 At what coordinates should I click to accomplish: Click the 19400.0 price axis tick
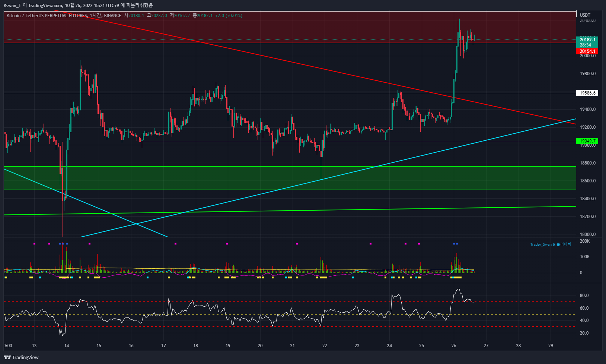click(x=587, y=109)
